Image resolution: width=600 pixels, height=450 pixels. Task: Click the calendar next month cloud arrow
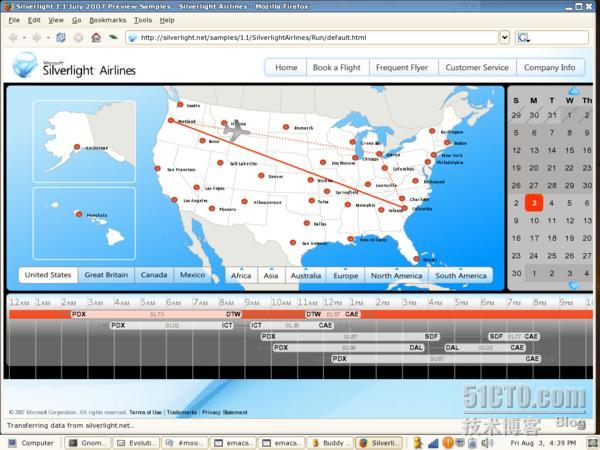coord(574,285)
